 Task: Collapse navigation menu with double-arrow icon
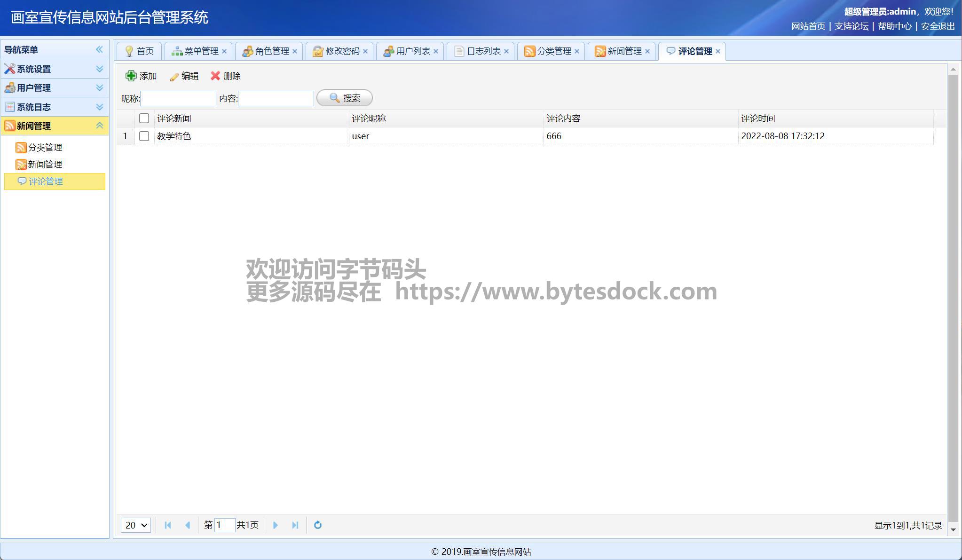pyautogui.click(x=99, y=49)
